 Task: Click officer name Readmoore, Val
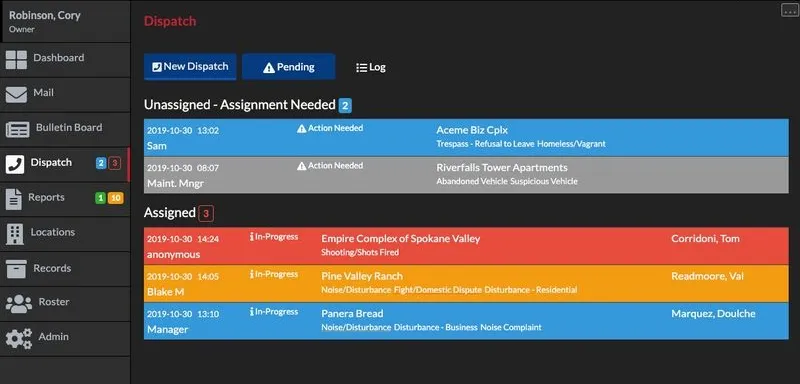707,276
